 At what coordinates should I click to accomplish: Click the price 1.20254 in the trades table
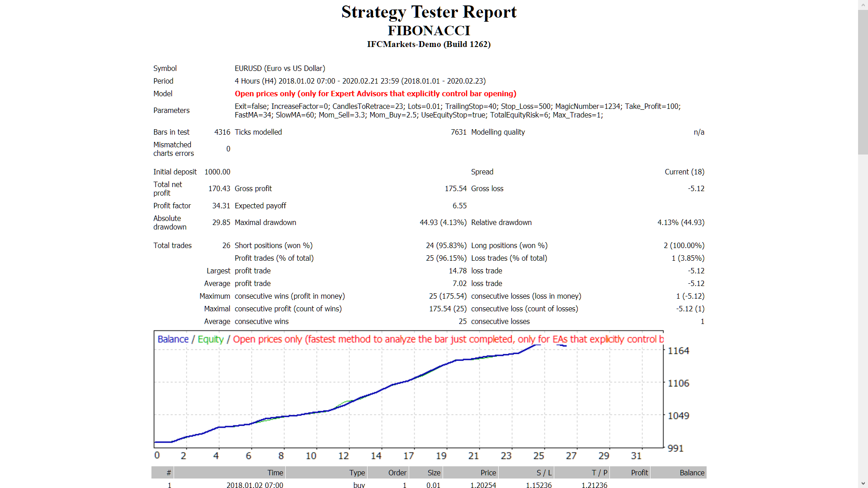(x=485, y=485)
